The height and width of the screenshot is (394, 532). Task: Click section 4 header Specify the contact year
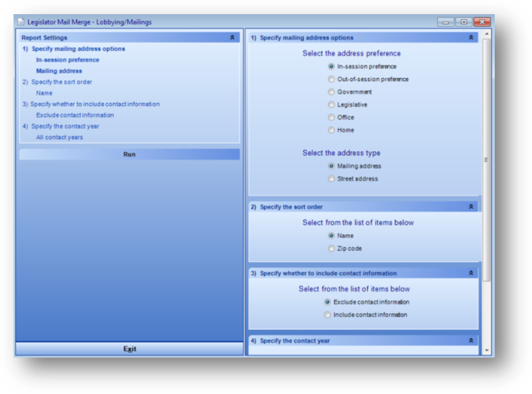coord(363,341)
